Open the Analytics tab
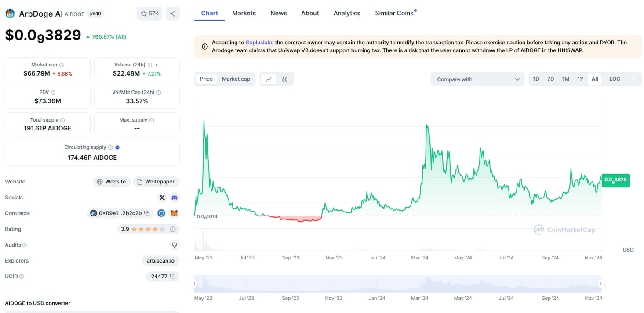The image size is (644, 313). point(347,13)
